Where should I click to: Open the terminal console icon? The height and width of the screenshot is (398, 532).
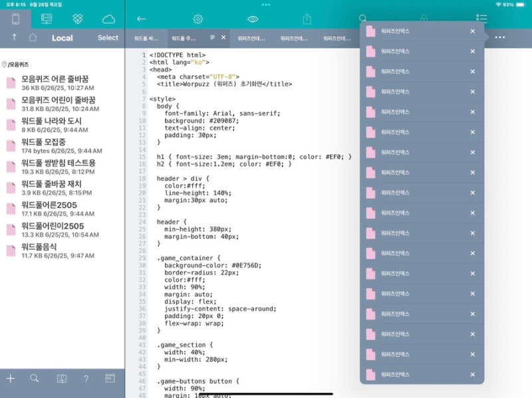pyautogui.click(x=110, y=378)
